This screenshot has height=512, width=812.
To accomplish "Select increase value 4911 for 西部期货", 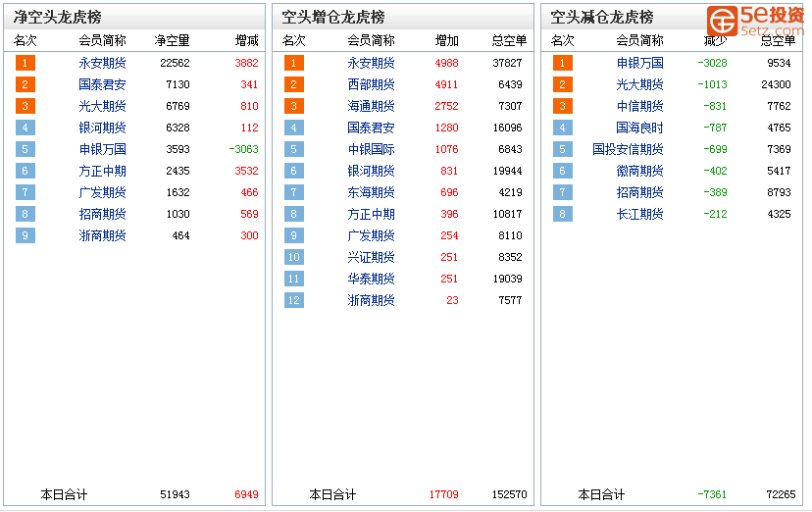I will click(x=446, y=84).
